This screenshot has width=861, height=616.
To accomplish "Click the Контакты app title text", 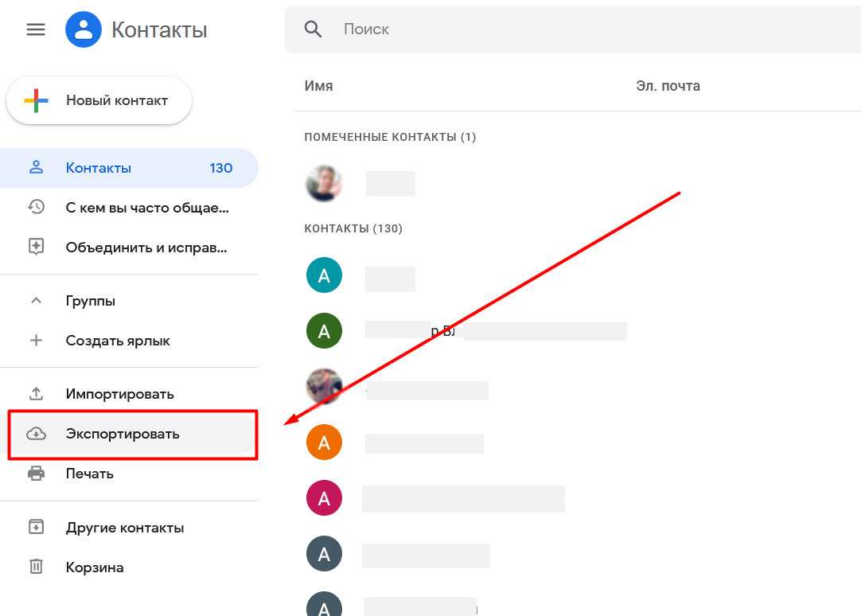I will [x=159, y=29].
